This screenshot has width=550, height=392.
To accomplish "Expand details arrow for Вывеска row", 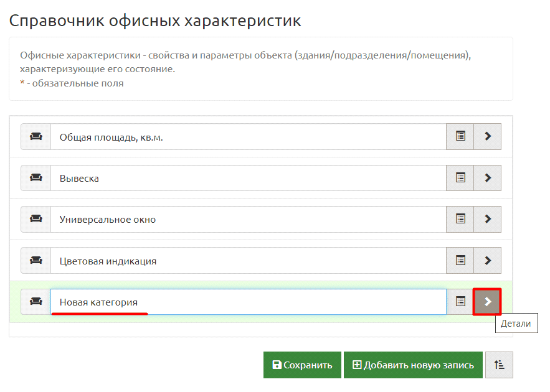I will pos(488,178).
